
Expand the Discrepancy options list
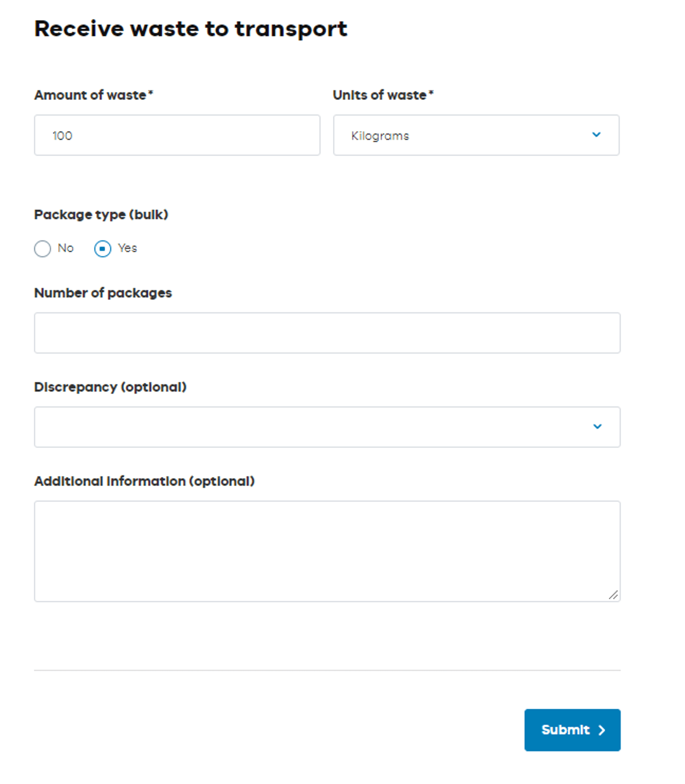click(327, 427)
